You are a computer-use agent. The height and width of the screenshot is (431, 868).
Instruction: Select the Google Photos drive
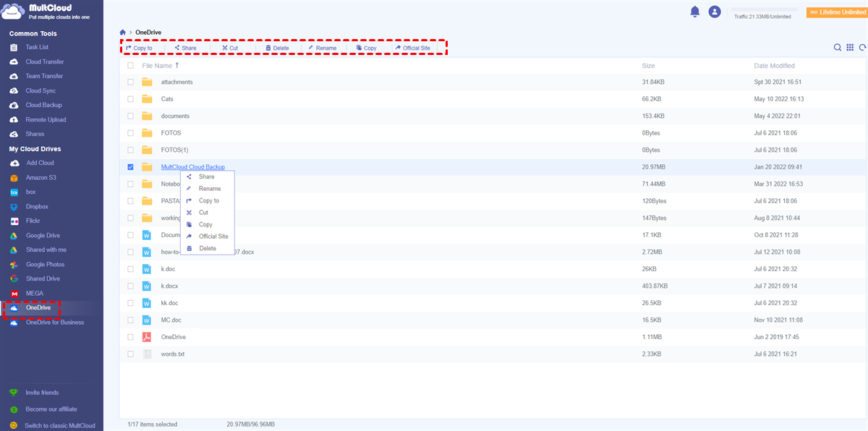[x=45, y=264]
